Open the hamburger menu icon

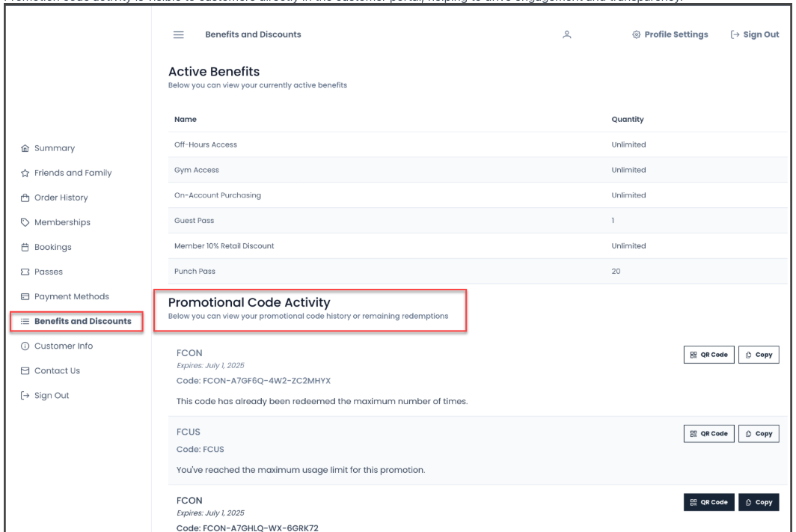point(178,34)
